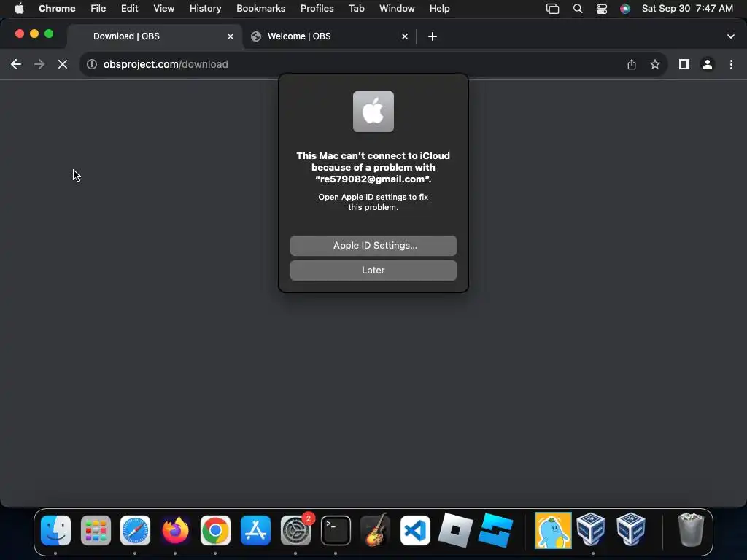Image resolution: width=747 pixels, height=560 pixels.
Task: Click Apple ID Settings… button
Action: coord(373,245)
